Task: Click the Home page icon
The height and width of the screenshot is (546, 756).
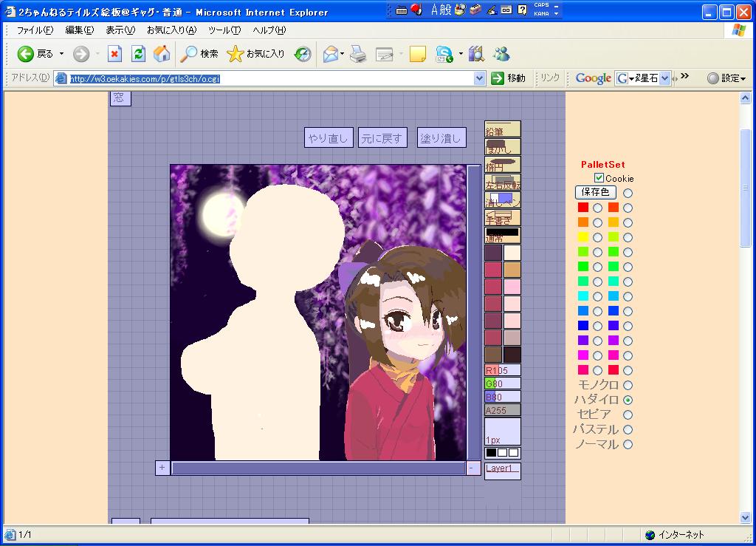Action: click(x=162, y=53)
